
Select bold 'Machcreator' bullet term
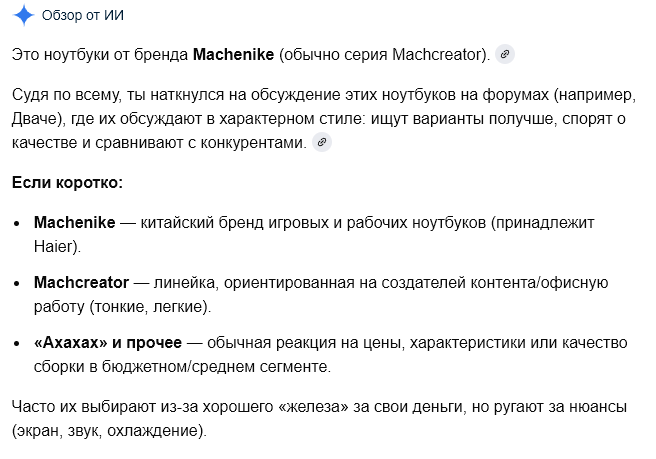coord(81,282)
